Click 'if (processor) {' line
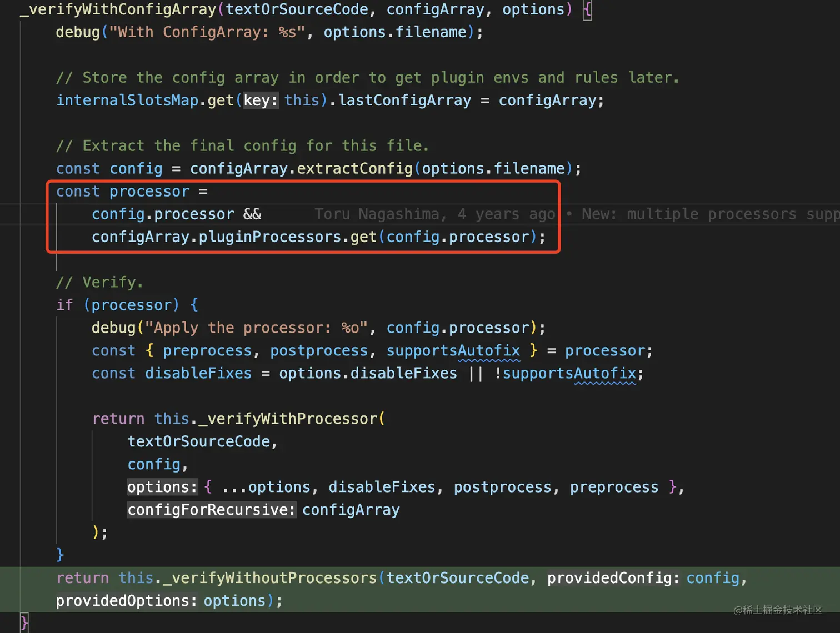The image size is (840, 633). point(127,305)
